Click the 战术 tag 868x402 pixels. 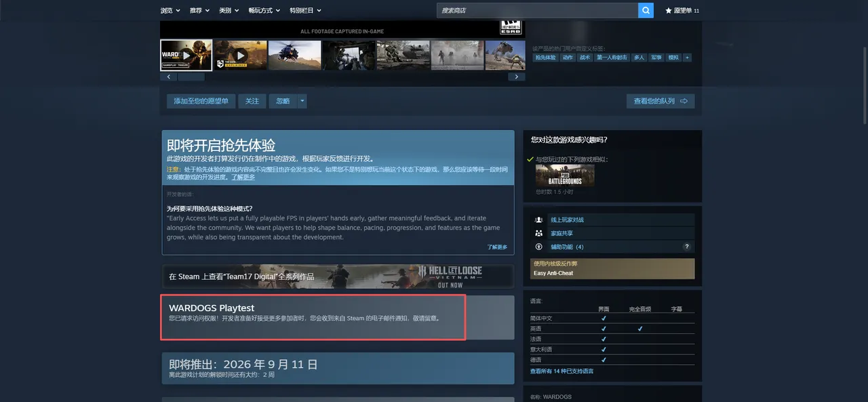pos(585,58)
